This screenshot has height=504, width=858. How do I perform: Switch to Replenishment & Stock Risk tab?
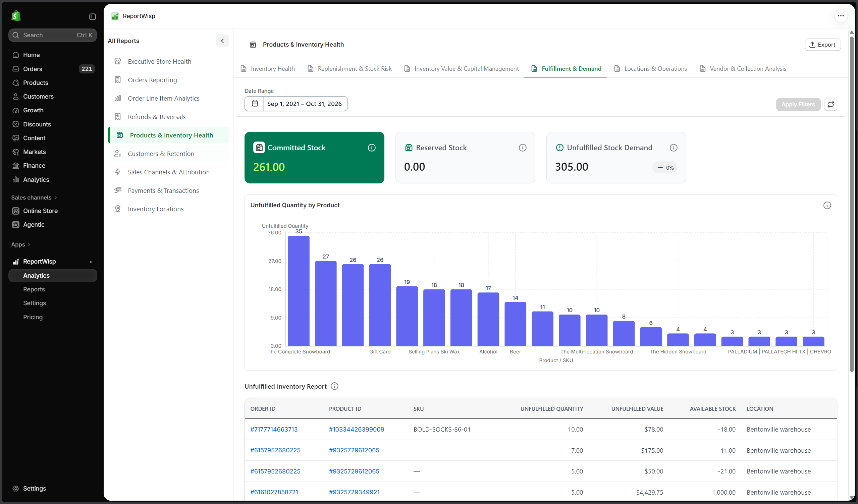coord(349,68)
